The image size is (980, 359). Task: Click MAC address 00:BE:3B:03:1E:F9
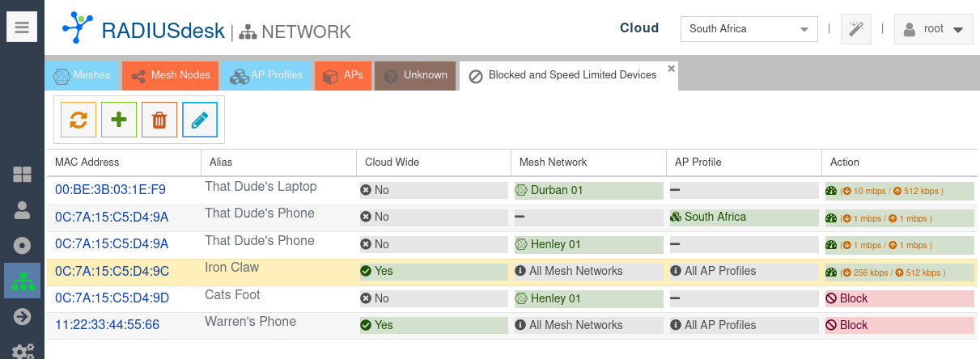click(x=110, y=190)
